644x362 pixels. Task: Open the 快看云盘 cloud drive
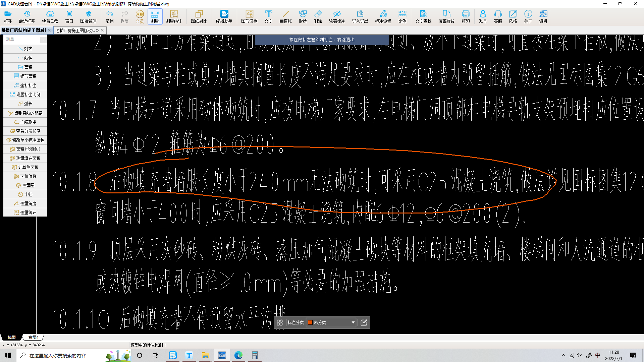pyautogui.click(x=50, y=16)
